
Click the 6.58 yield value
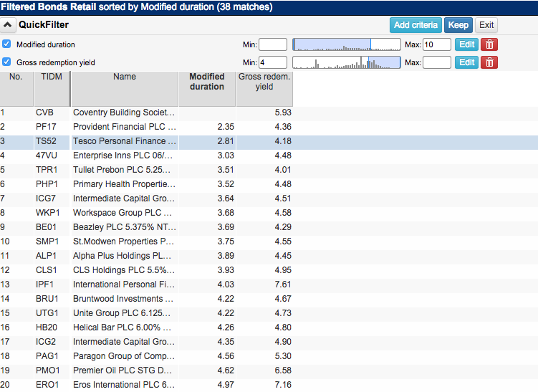[x=283, y=371]
